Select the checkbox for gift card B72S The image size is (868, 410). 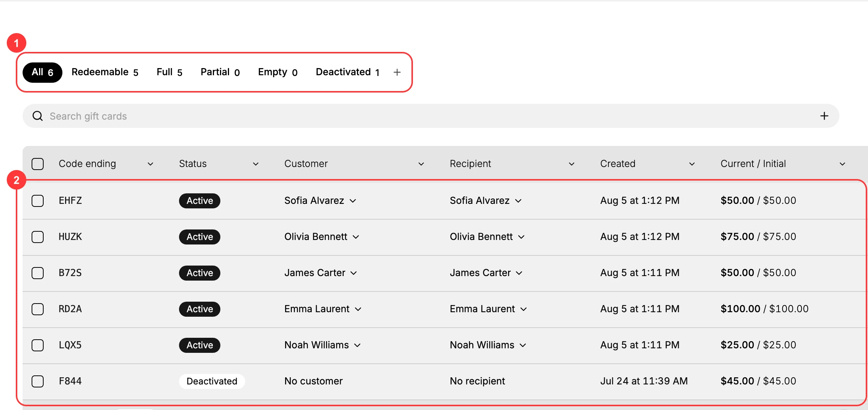click(x=38, y=273)
